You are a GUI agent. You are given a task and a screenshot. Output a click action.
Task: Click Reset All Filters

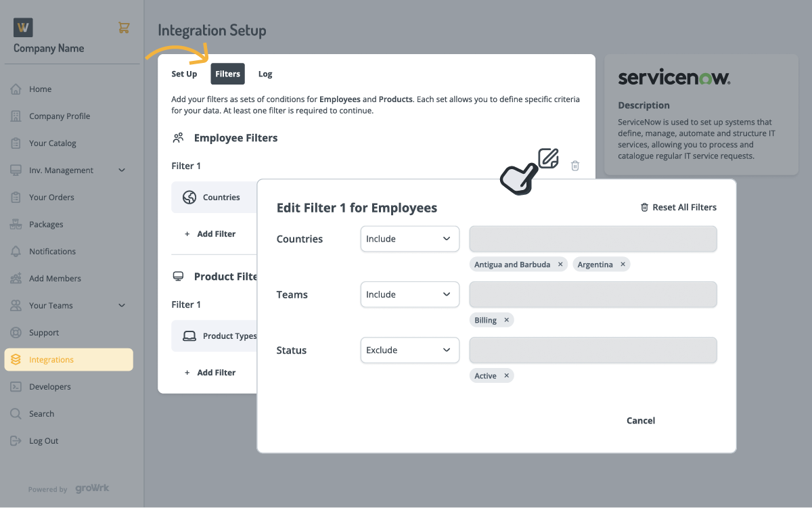point(678,207)
